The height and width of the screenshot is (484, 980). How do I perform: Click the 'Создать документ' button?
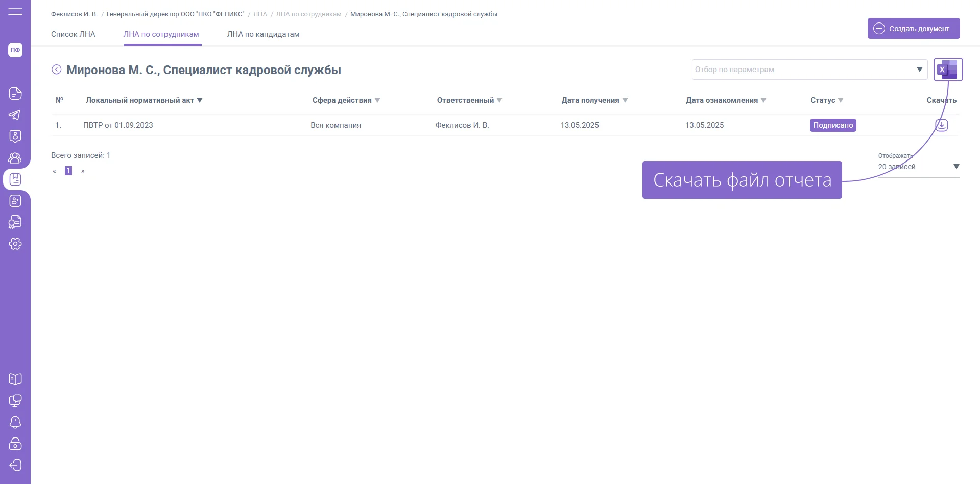913,29
